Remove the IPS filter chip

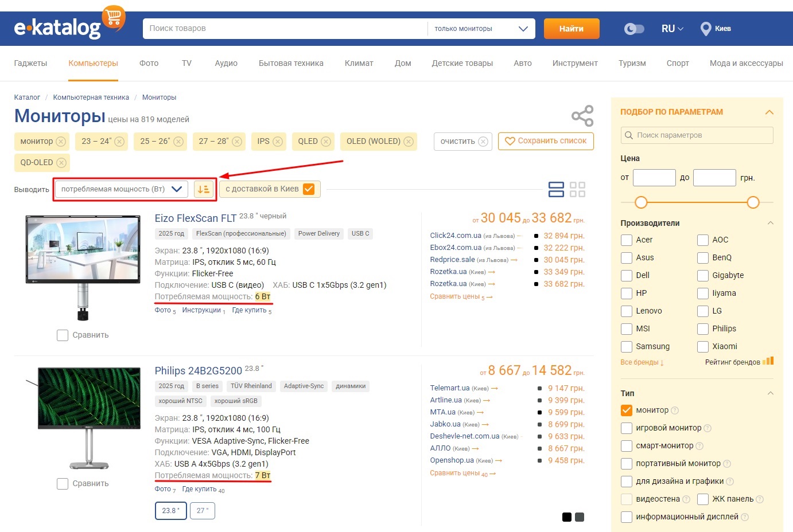[278, 142]
